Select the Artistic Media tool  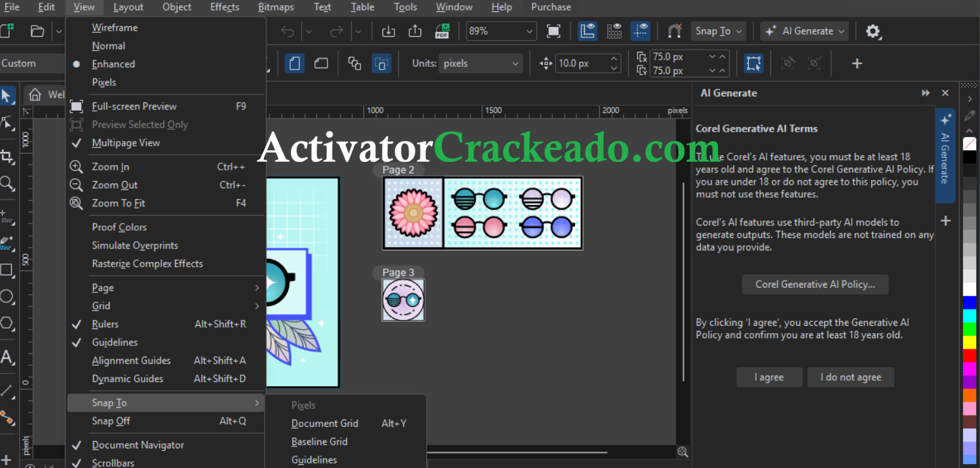coord(7,244)
